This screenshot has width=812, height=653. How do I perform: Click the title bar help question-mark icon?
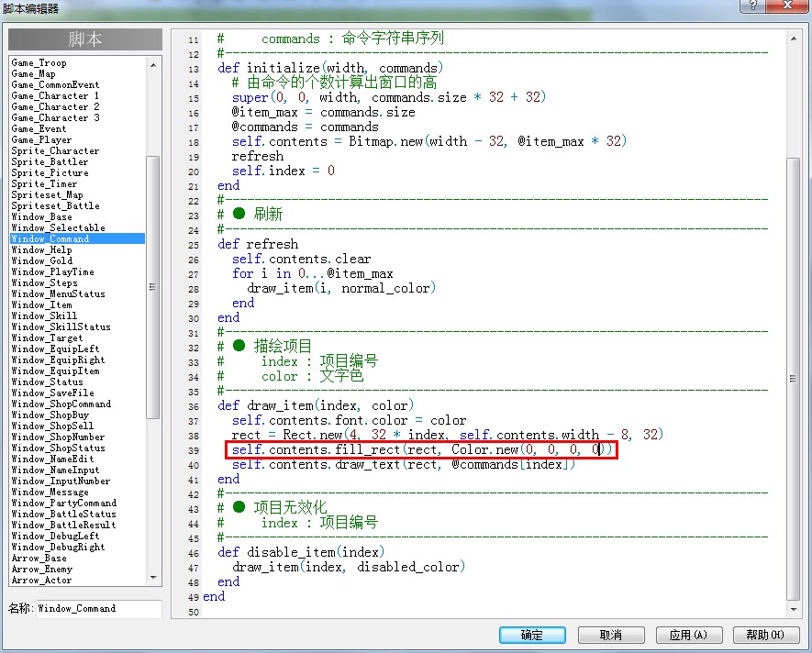point(753,6)
